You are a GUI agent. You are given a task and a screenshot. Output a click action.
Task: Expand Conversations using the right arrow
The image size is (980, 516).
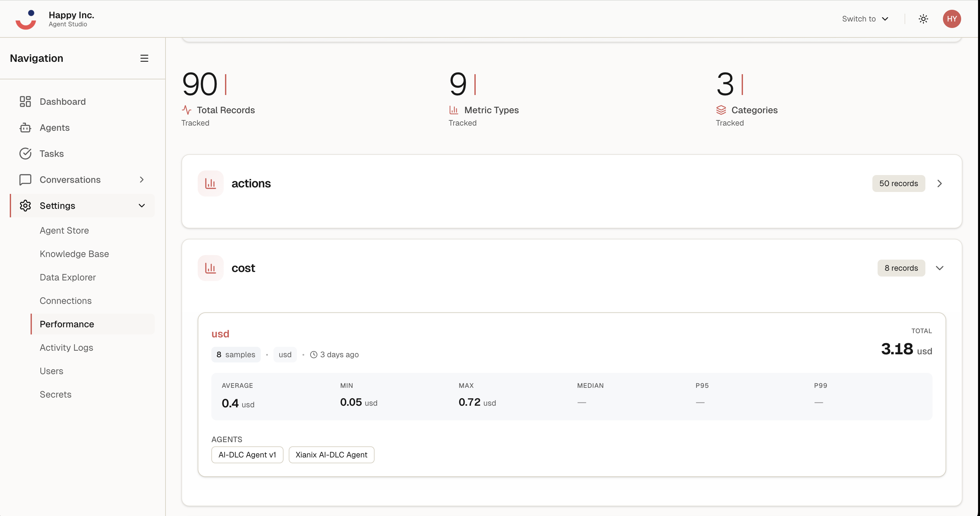click(141, 179)
